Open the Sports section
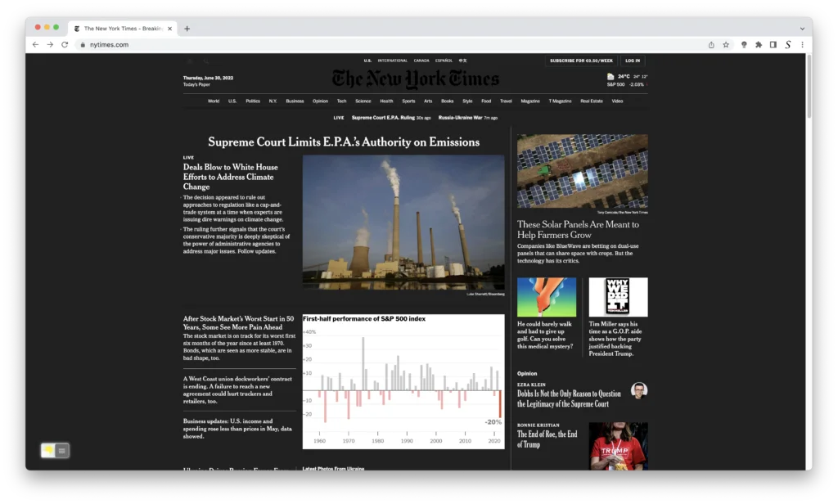 coord(408,101)
